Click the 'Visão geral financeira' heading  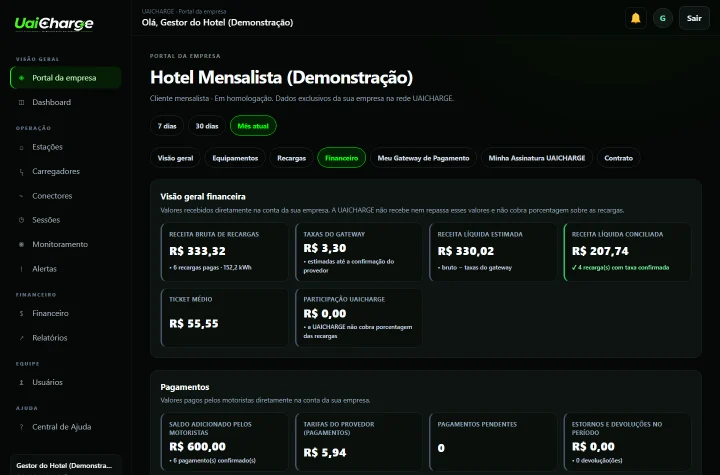pyautogui.click(x=203, y=197)
